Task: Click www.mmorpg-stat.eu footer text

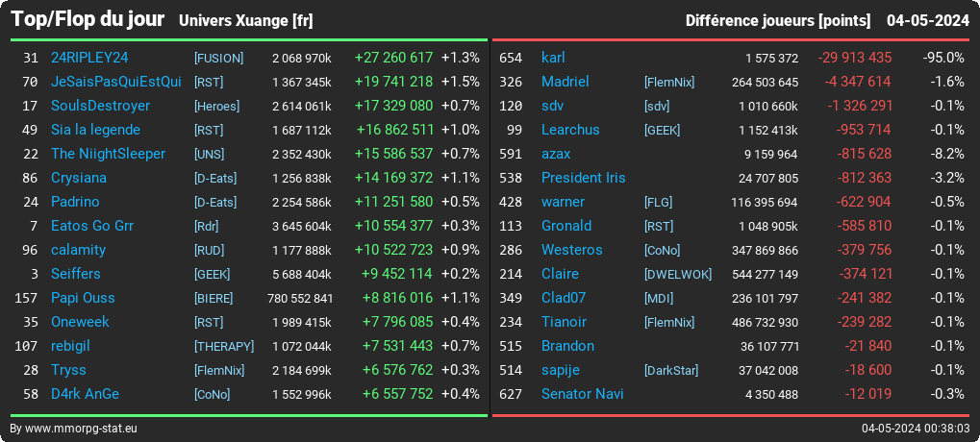Action: 81,429
